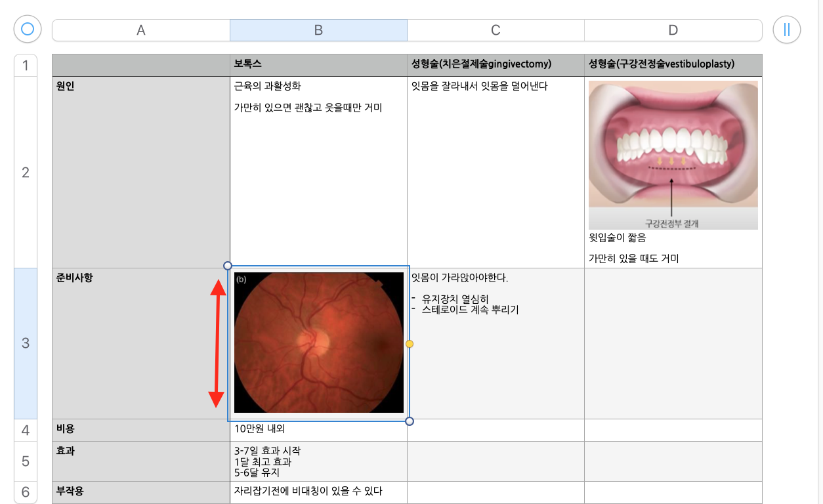The height and width of the screenshot is (504, 823).
Task: Click the table select-all circle handle
Action: point(28,29)
